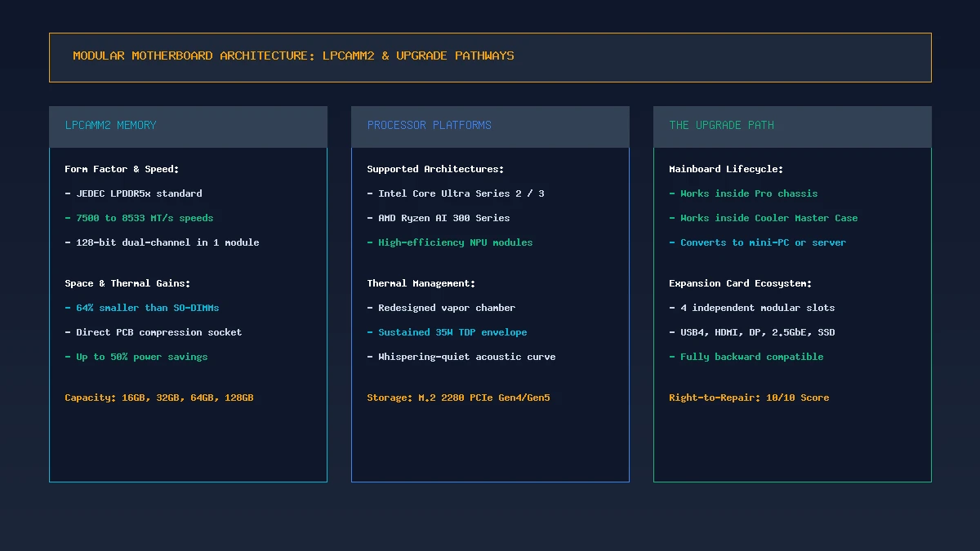Select 'Direct PCB compression socket' line

154,332
